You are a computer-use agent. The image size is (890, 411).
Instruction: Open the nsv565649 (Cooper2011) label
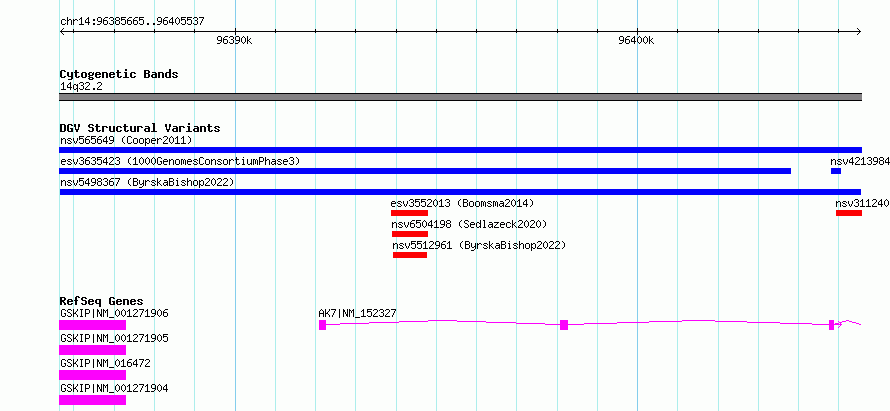click(126, 140)
